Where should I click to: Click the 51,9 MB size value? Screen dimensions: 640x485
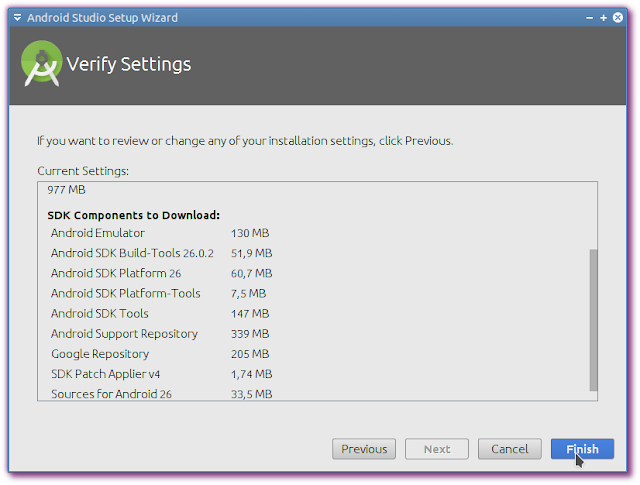[x=251, y=253]
